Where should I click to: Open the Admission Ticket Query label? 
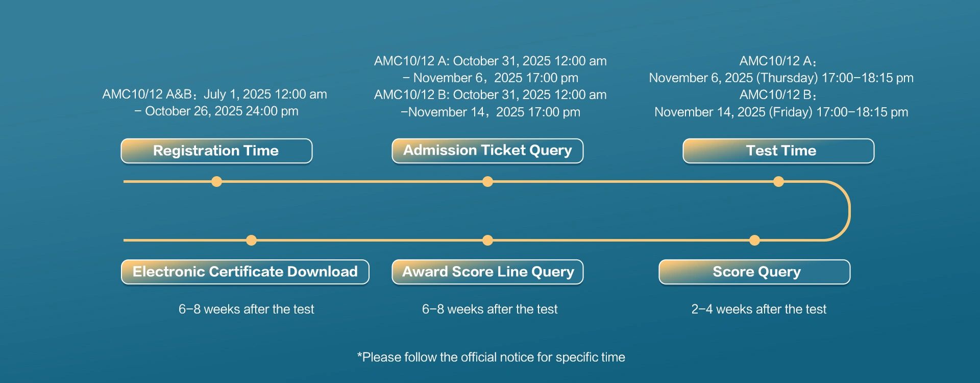(x=487, y=151)
